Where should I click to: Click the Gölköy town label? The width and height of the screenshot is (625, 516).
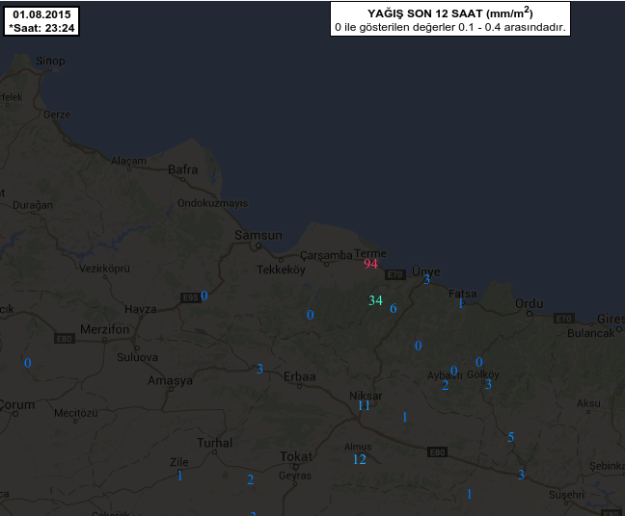coord(483,375)
